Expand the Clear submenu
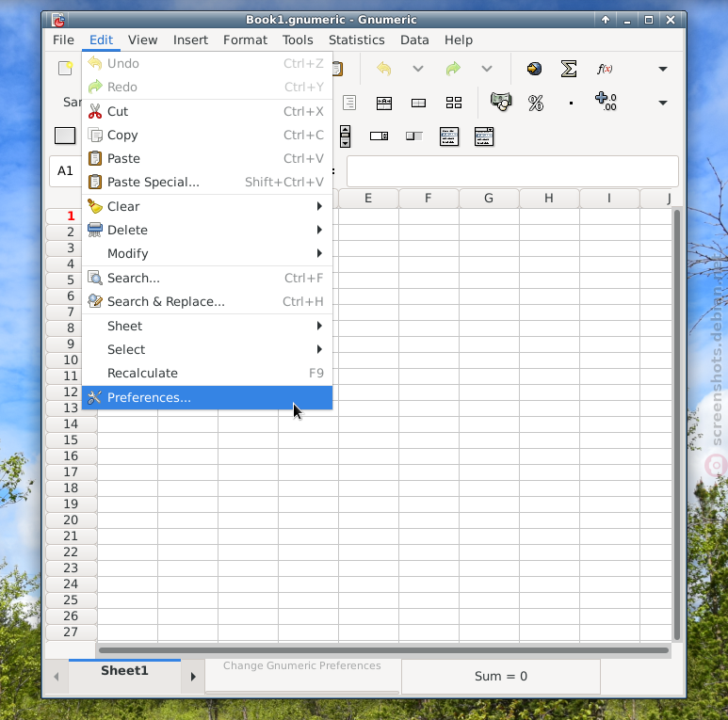 [x=207, y=206]
